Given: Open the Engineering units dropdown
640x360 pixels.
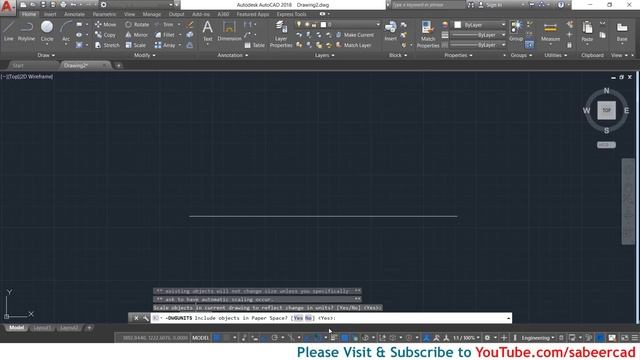Looking at the screenshot, I should [x=538, y=338].
